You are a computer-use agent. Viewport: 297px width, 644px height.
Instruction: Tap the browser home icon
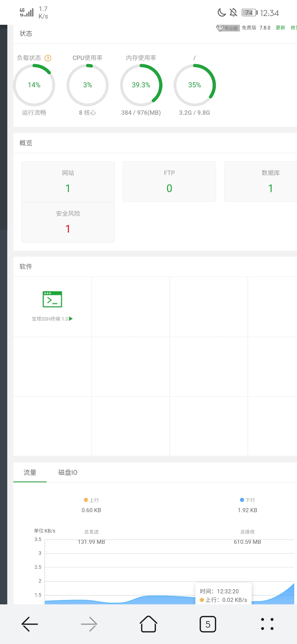pos(148,624)
